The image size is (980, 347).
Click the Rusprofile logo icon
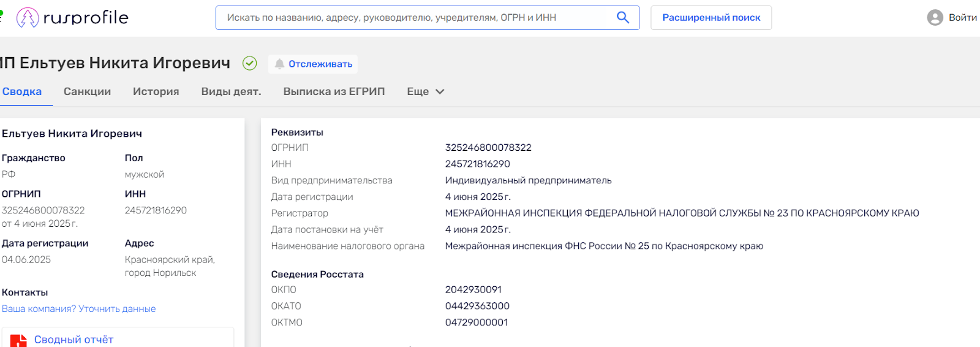tap(28, 18)
